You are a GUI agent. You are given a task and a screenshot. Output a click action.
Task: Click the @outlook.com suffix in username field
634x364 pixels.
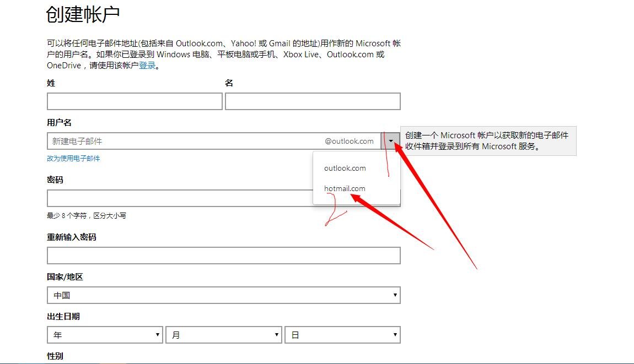tap(349, 141)
